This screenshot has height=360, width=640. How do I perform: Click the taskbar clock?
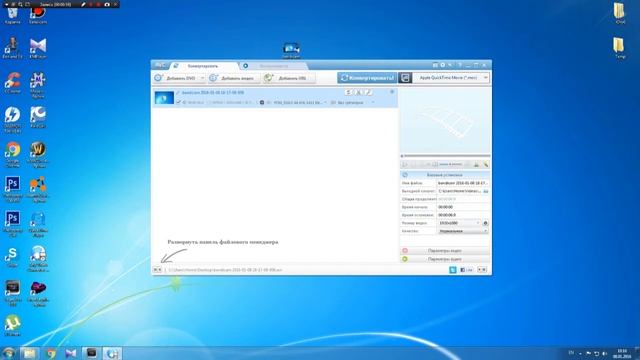(x=623, y=353)
